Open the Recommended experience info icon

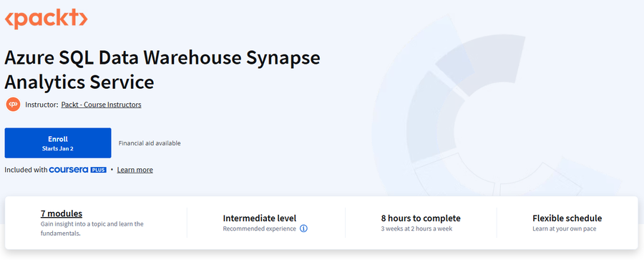(303, 228)
